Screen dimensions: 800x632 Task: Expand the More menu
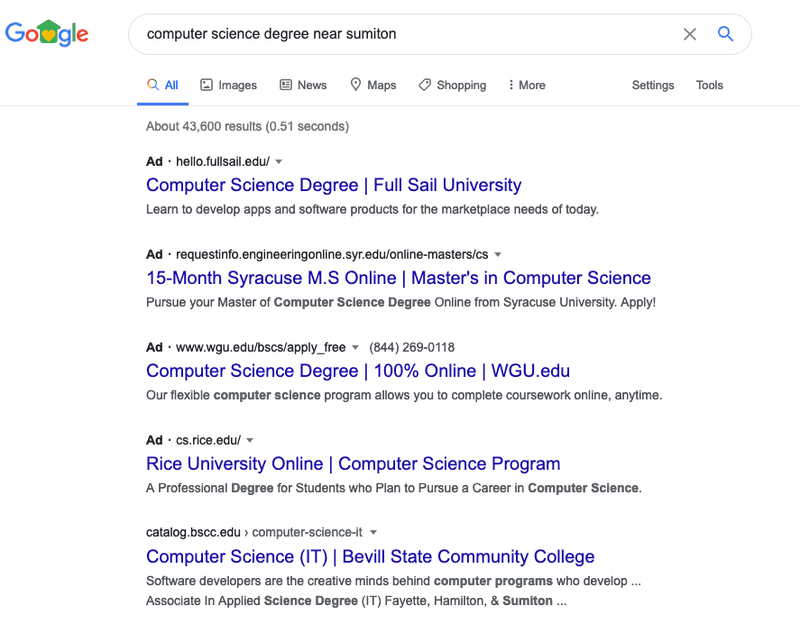click(526, 85)
